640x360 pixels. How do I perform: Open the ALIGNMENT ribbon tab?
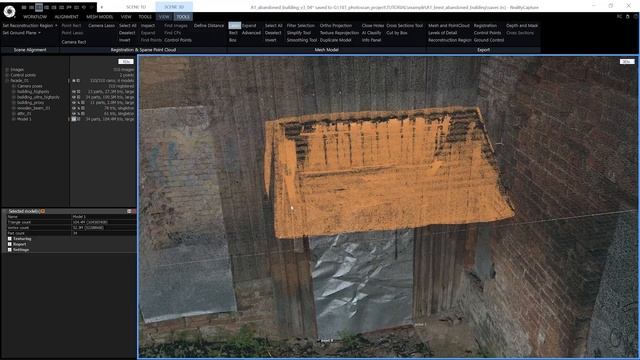click(x=66, y=17)
